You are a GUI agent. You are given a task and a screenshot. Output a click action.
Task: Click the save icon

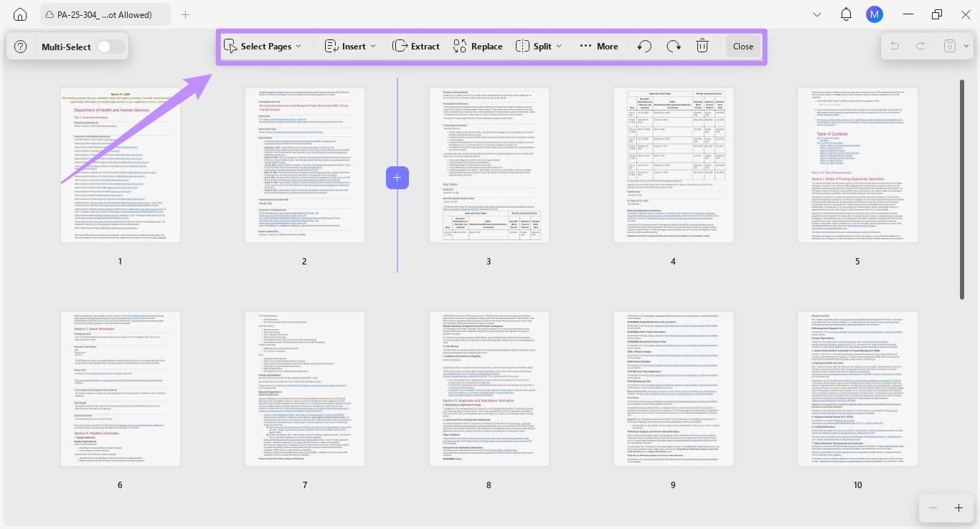point(950,47)
